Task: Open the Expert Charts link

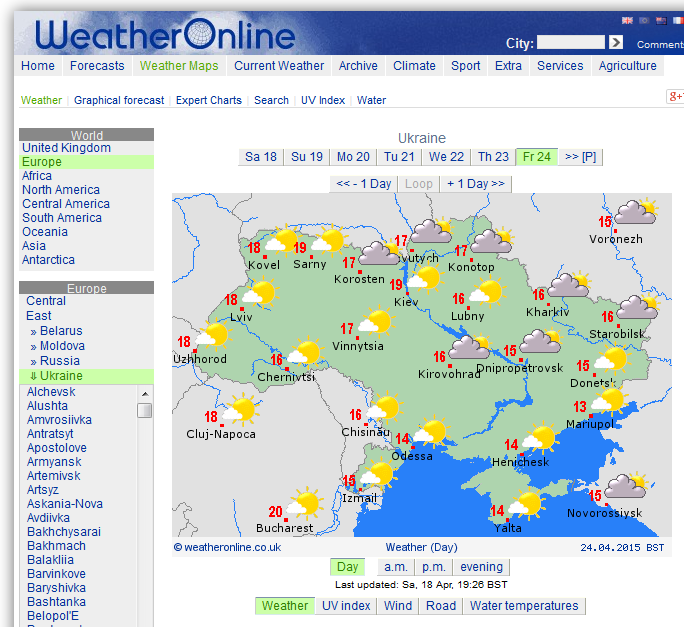Action: pyautogui.click(x=209, y=100)
